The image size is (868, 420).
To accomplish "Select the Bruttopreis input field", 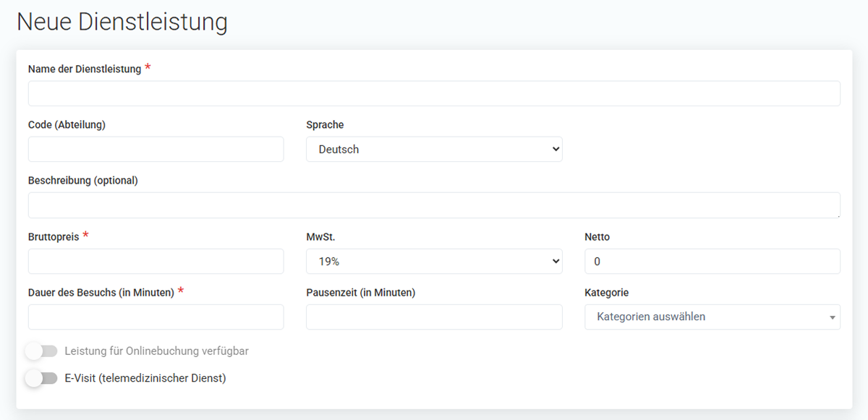I will (x=156, y=262).
